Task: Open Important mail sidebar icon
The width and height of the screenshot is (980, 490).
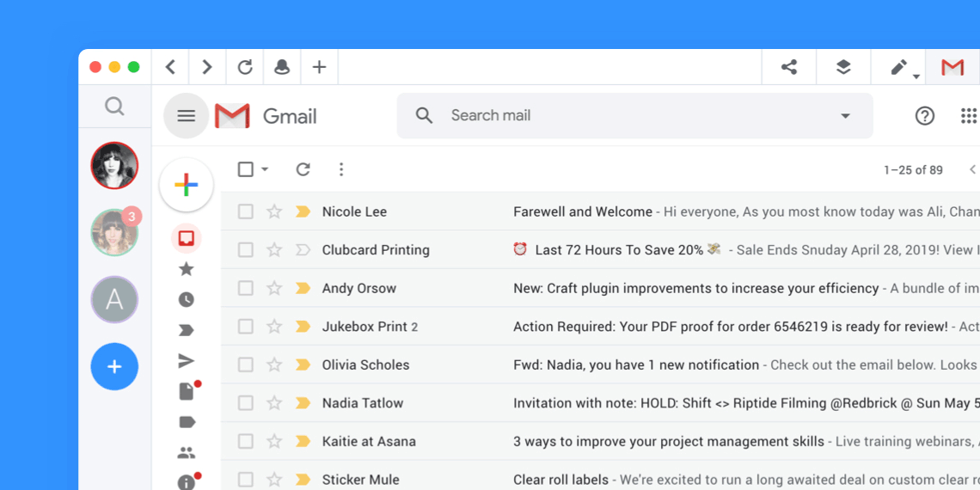Action: 187,331
